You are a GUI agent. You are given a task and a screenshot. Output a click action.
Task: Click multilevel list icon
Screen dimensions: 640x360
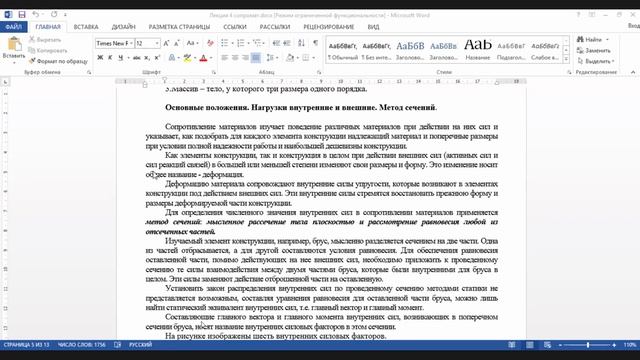[257, 43]
